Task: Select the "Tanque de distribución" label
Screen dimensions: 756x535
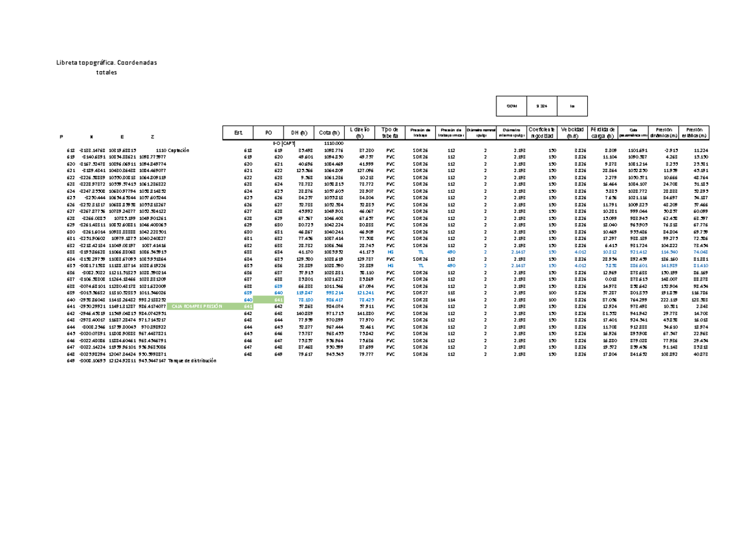Action: (x=192, y=362)
